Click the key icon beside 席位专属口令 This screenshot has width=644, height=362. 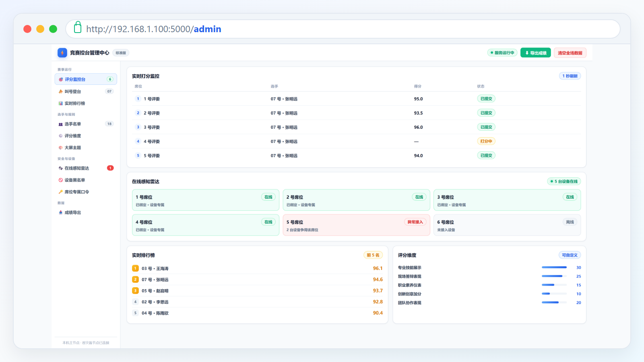(x=61, y=192)
